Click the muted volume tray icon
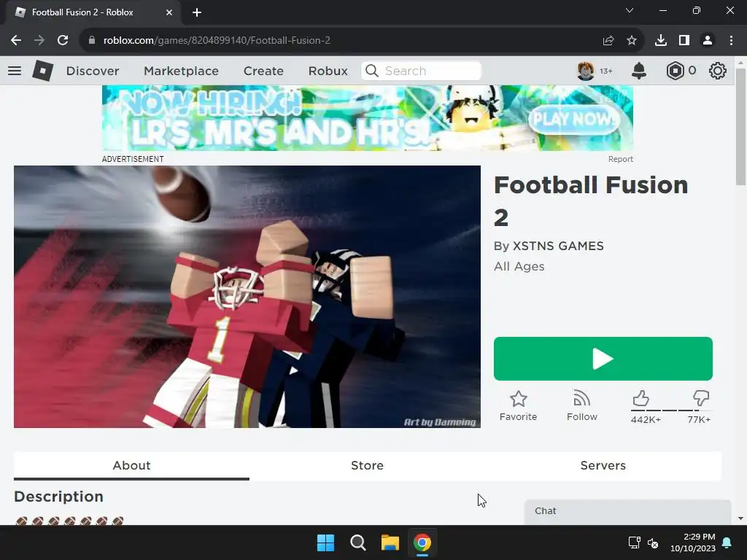 click(653, 542)
